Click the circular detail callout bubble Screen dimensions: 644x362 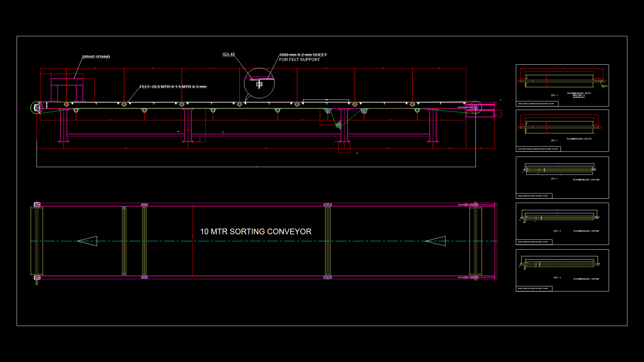[x=259, y=83]
